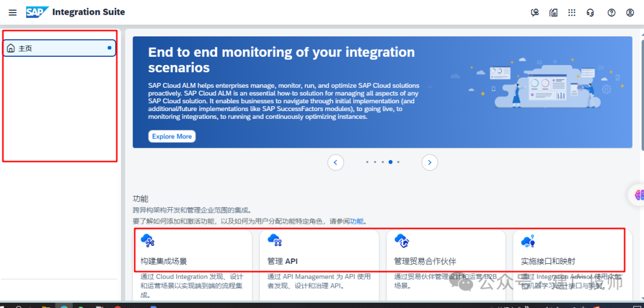Click the SAP logo
Screen dimensions: 644x308
point(38,13)
